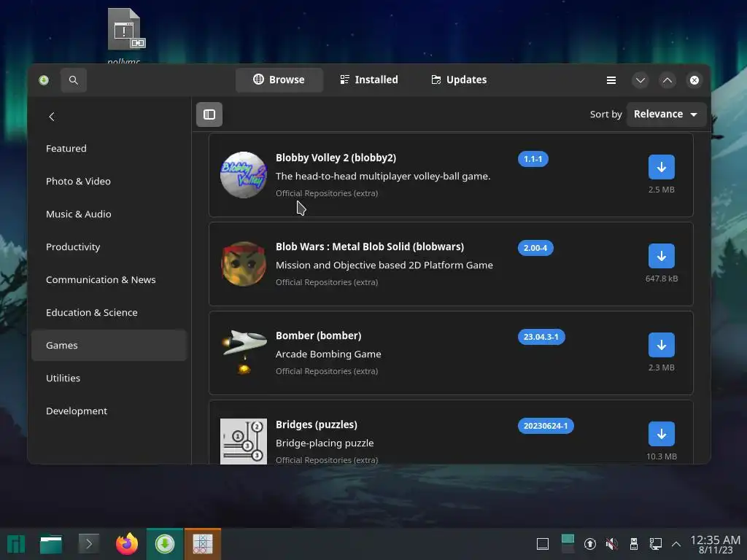This screenshot has height=560, width=747.
Task: Toggle the sidebar panel button
Action: coord(209,114)
